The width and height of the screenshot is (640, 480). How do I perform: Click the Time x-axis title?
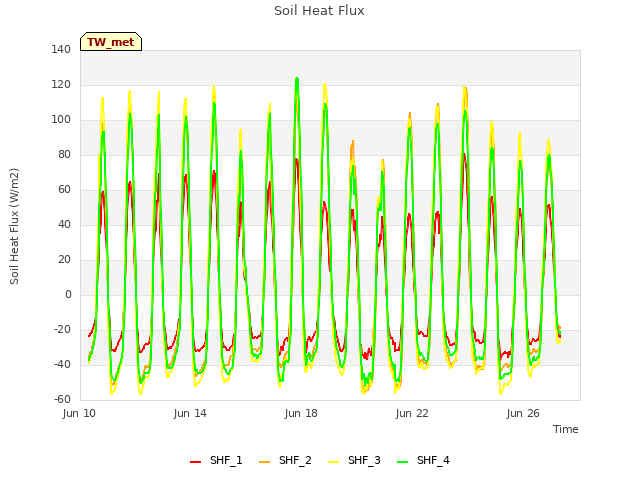point(566,429)
